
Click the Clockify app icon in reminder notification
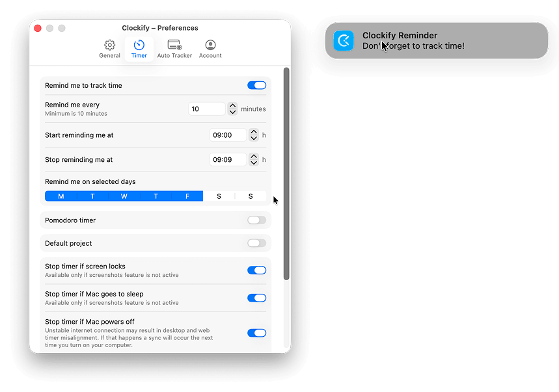coord(344,40)
